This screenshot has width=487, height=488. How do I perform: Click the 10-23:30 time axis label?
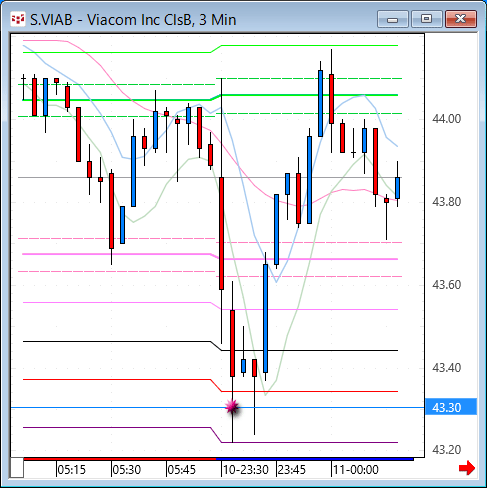[246, 470]
